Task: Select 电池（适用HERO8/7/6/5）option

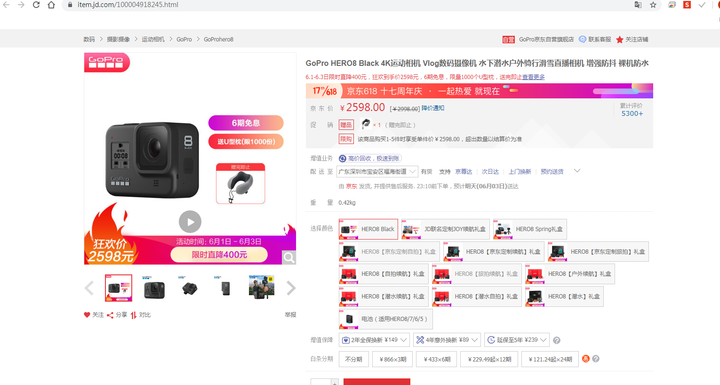Action: pos(385,319)
